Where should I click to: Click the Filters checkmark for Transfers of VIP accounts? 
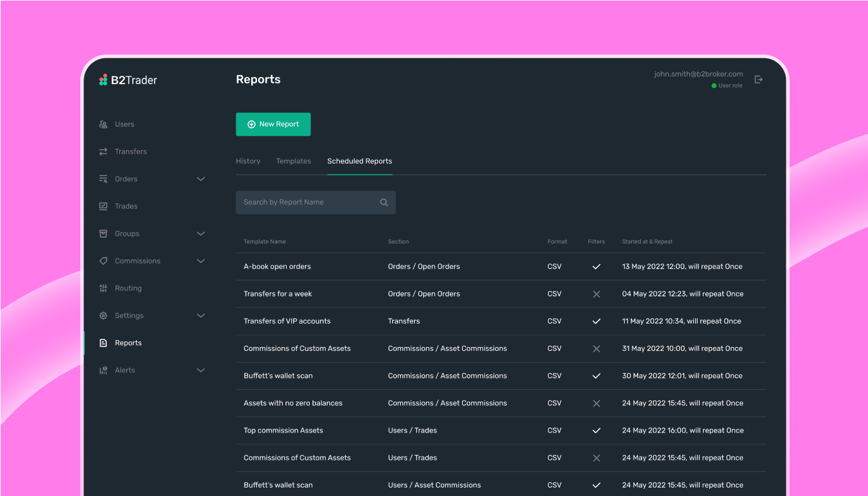pos(596,321)
